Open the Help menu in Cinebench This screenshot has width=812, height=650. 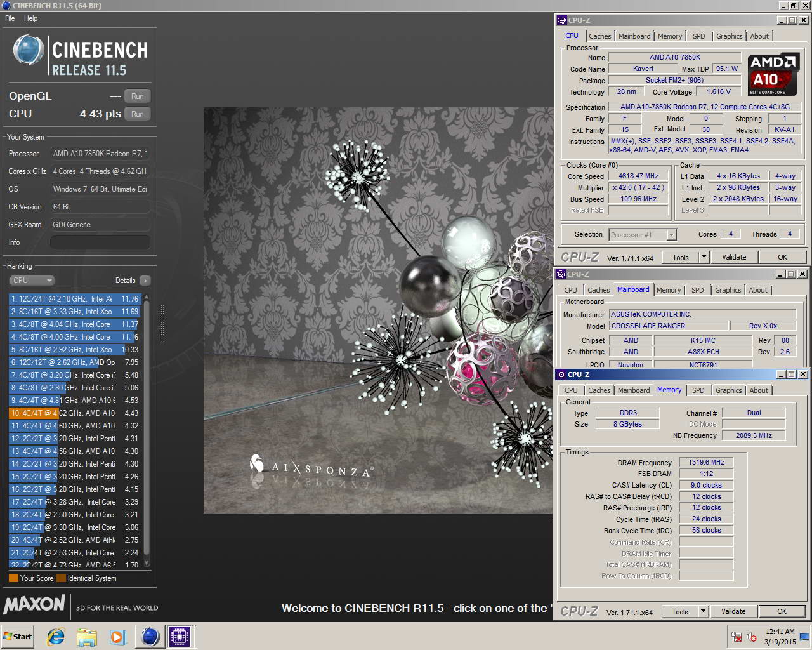(x=30, y=18)
